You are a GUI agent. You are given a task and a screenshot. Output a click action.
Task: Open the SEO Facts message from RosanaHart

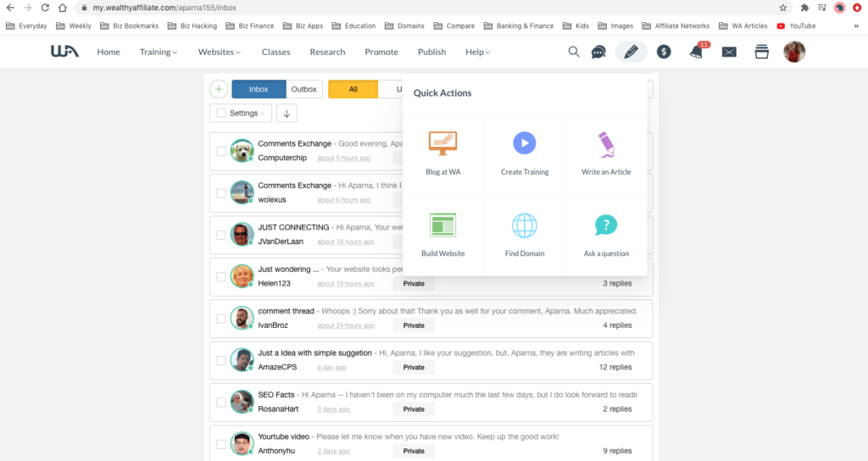tap(276, 395)
